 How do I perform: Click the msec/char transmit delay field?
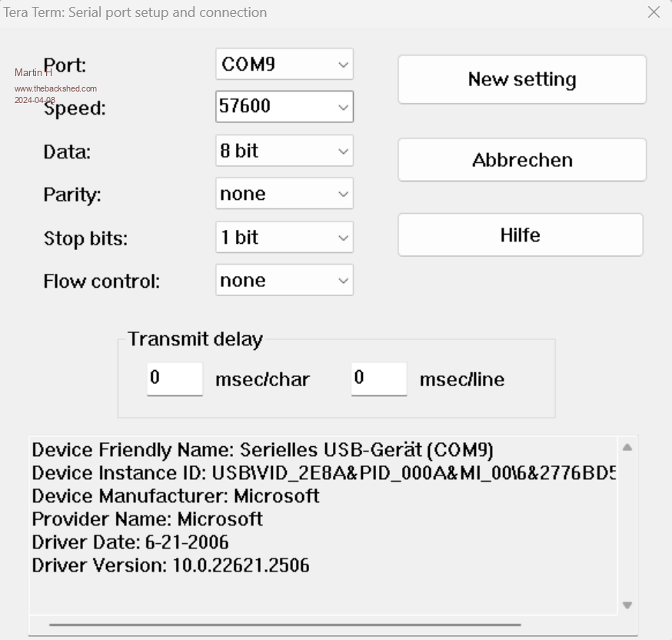[175, 378]
